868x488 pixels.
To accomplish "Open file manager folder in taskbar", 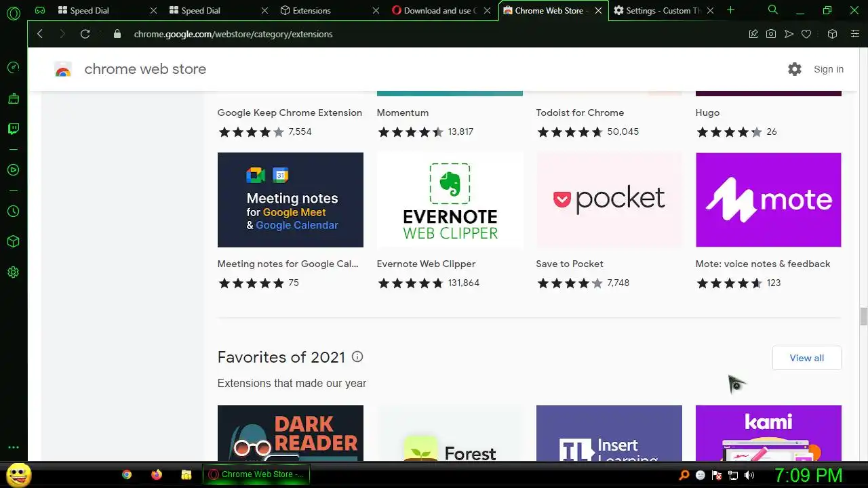I will [x=186, y=474].
